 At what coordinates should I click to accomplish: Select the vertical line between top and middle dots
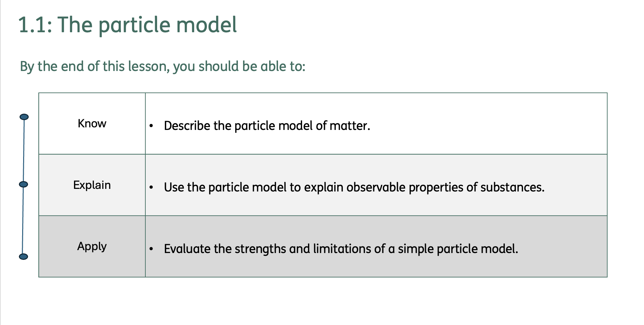(24, 150)
